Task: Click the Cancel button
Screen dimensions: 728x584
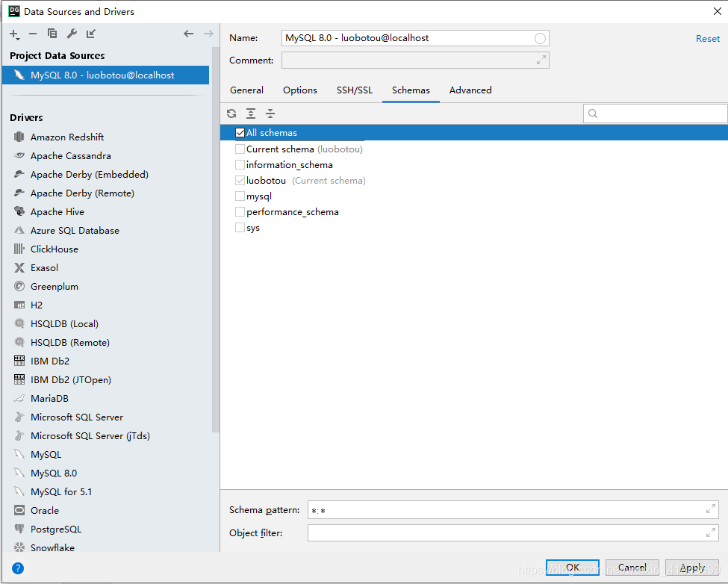Action: point(632,568)
